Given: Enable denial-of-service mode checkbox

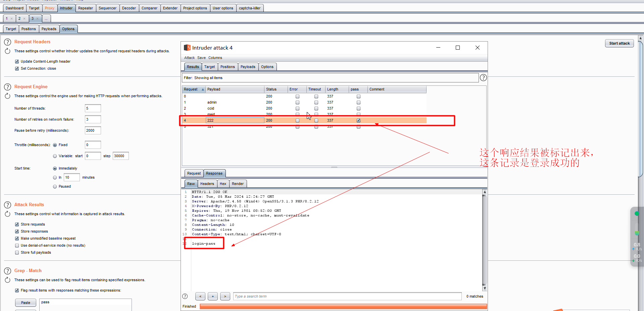Looking at the screenshot, I should pos(17,246).
